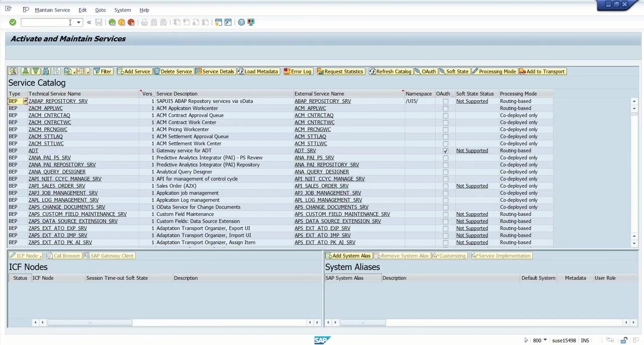Open the Edit menu
Screen dimensions: 644x345
click(x=83, y=10)
